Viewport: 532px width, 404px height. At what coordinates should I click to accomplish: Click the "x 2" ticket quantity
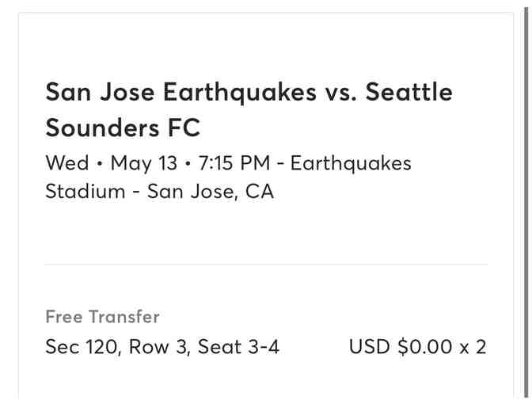473,347
